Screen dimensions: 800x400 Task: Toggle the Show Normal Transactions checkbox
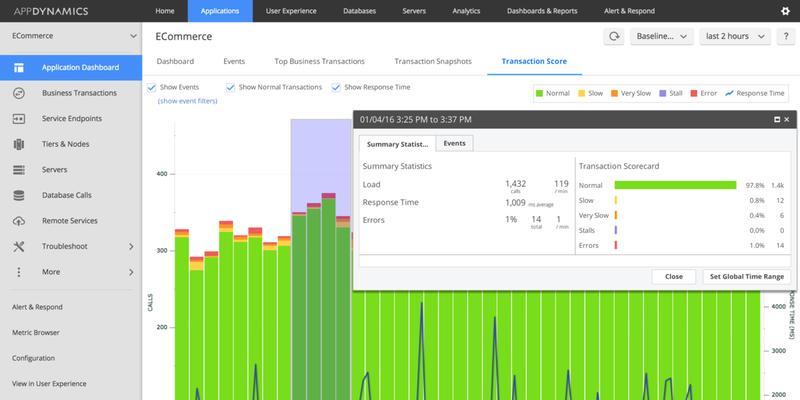tap(230, 87)
